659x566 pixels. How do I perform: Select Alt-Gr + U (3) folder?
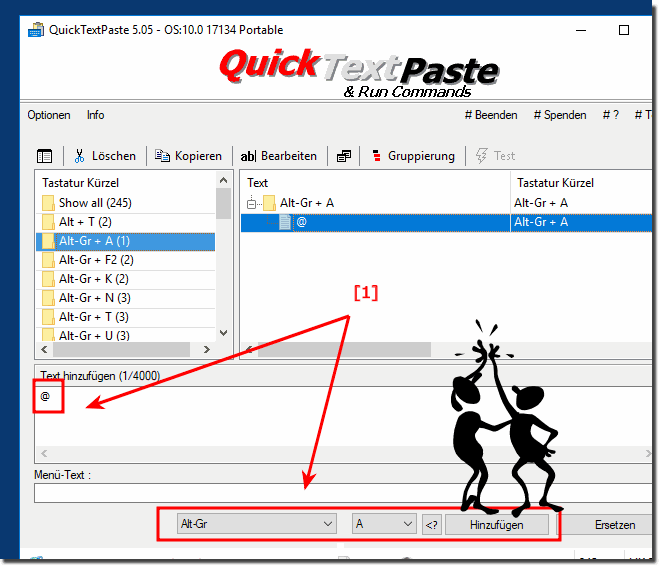coord(126,335)
